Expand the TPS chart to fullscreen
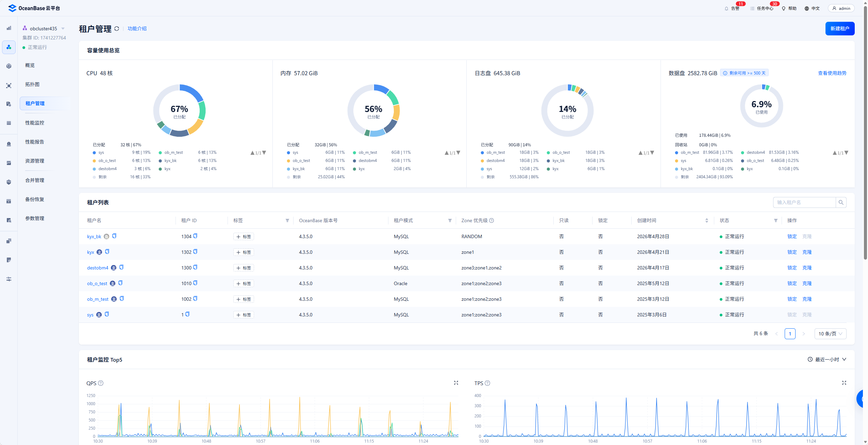Image resolution: width=868 pixels, height=445 pixels. (844, 383)
